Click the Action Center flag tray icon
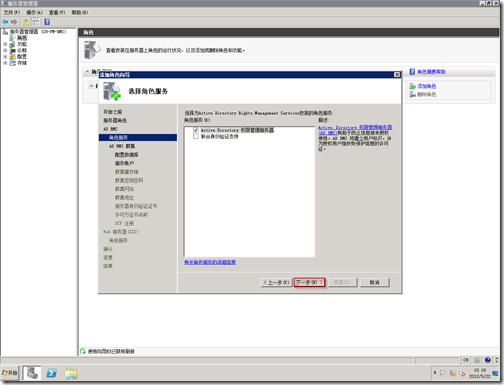The height and width of the screenshot is (385, 504). (443, 373)
